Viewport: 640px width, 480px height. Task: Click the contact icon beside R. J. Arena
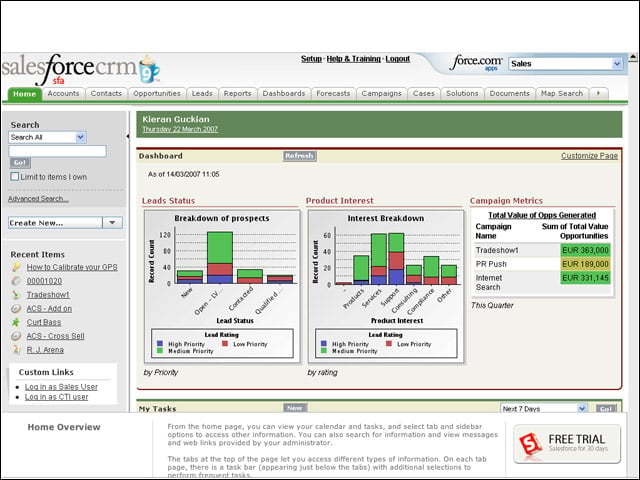pos(16,350)
